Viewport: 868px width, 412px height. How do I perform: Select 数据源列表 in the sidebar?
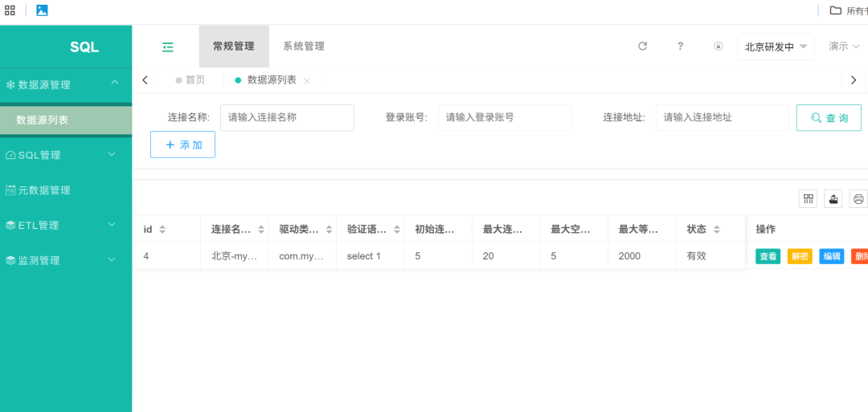pos(66,120)
